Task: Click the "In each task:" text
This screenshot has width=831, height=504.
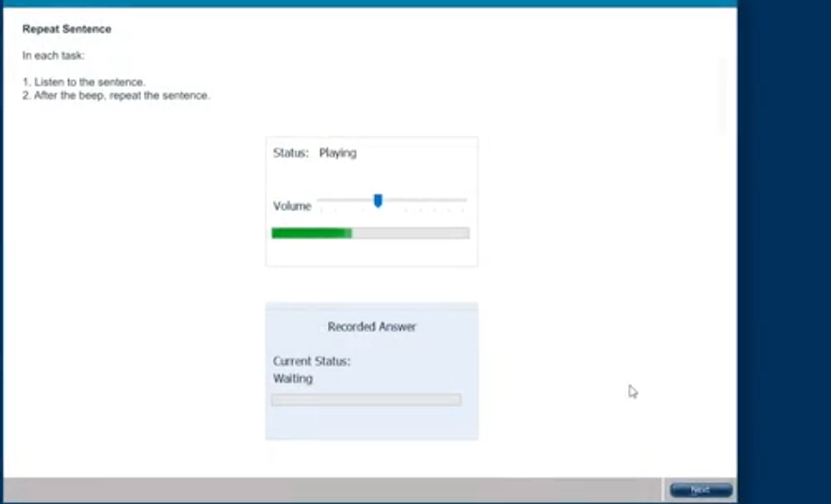Action: point(53,55)
